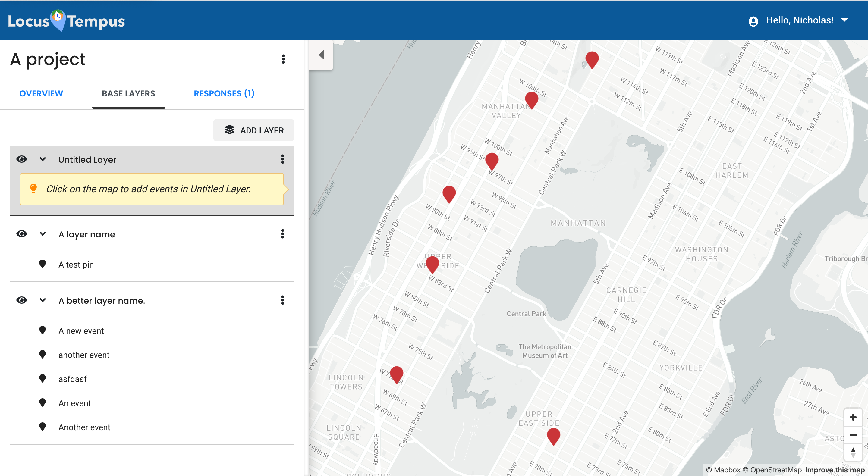Image resolution: width=868 pixels, height=476 pixels.
Task: Switch to the Overview tab
Action: 41,93
